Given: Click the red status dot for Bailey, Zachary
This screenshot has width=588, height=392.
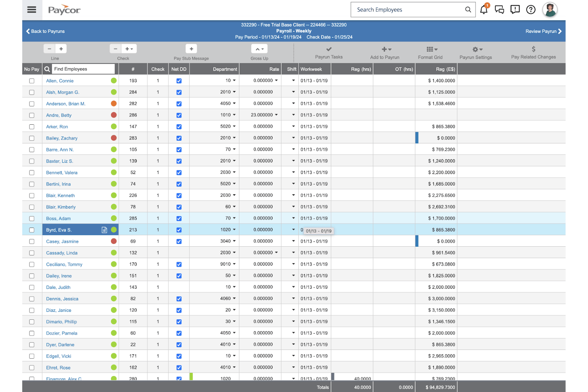Looking at the screenshot, I should [x=114, y=138].
